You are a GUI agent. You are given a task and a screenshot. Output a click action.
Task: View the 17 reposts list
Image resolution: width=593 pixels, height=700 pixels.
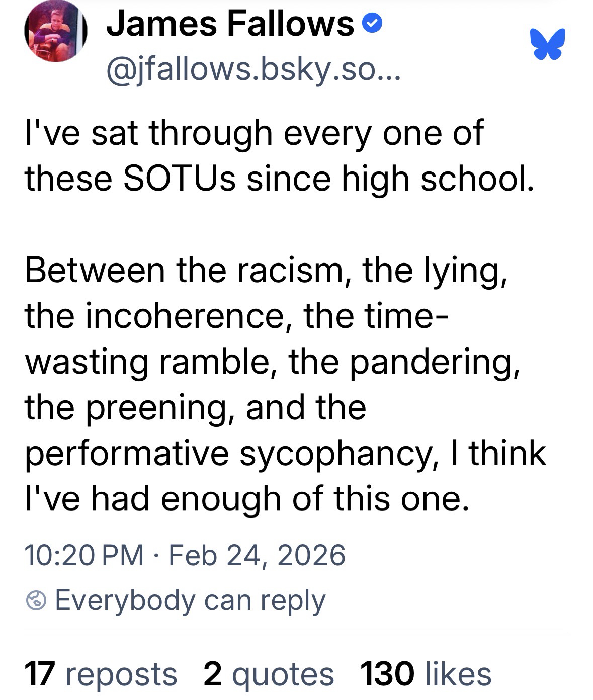click(101, 674)
